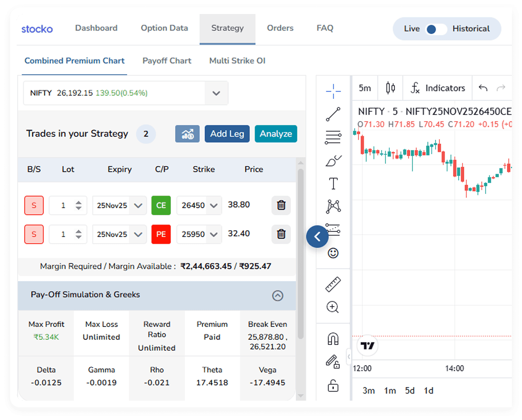522x420 pixels.
Task: Open the Option Data menu
Action: pos(164,28)
